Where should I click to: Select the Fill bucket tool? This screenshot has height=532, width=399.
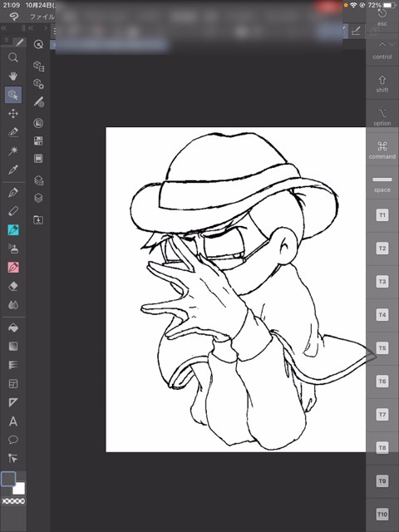click(13, 328)
